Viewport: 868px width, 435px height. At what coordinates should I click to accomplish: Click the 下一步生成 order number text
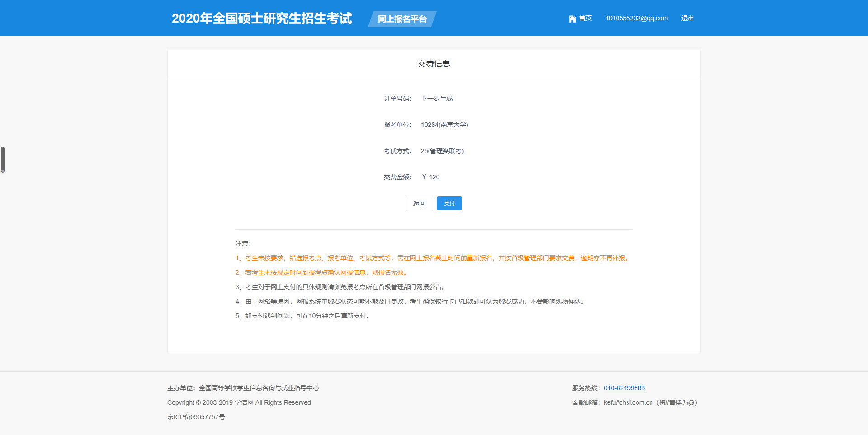click(x=436, y=98)
